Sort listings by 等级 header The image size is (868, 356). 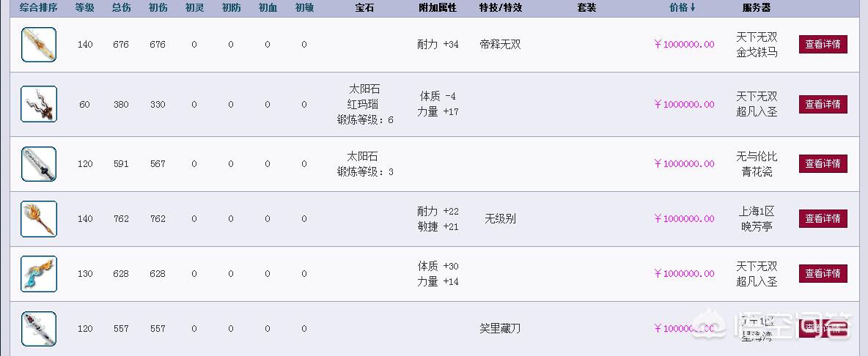click(x=84, y=8)
